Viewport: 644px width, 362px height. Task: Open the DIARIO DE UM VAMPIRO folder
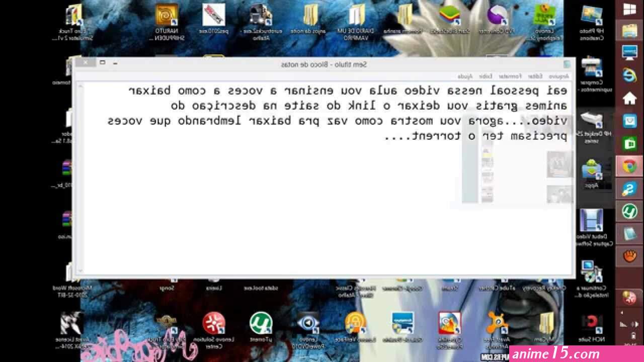point(357,22)
